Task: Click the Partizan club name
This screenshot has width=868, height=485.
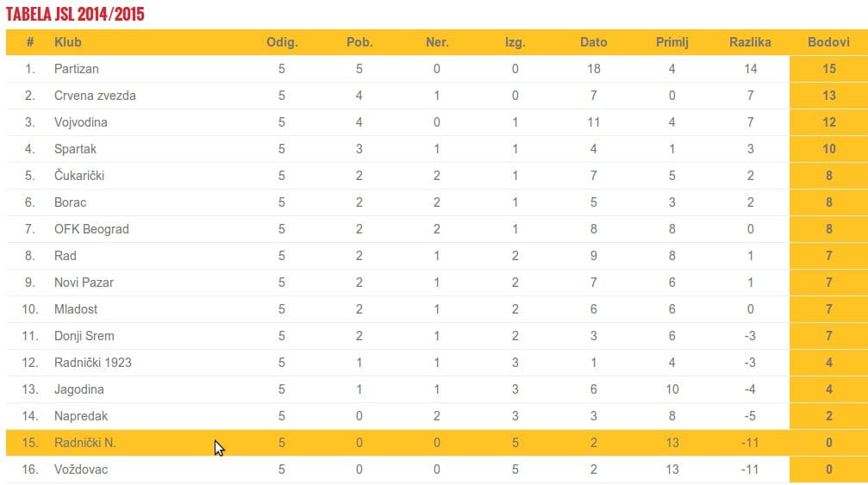Action: coord(77,69)
